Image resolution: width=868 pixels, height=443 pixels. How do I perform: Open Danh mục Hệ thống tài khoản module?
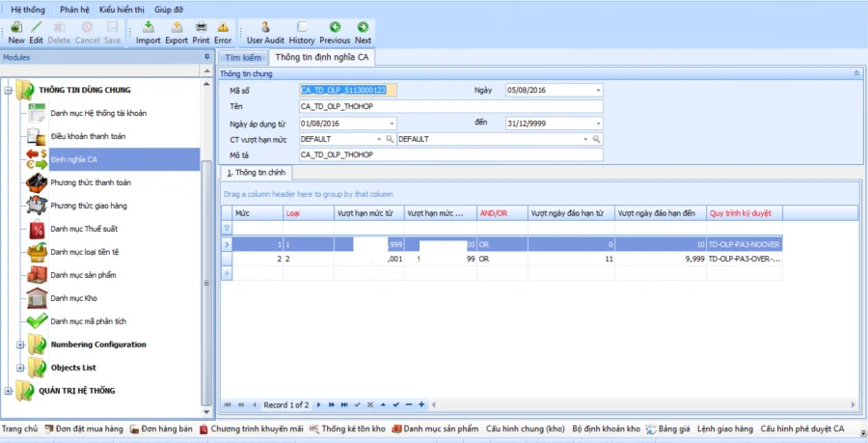(x=98, y=113)
